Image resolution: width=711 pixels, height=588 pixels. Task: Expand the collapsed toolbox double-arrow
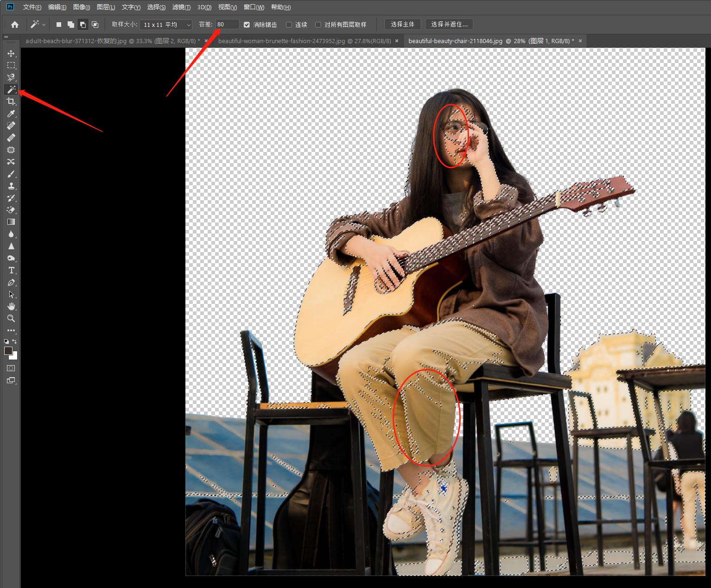(x=6, y=37)
